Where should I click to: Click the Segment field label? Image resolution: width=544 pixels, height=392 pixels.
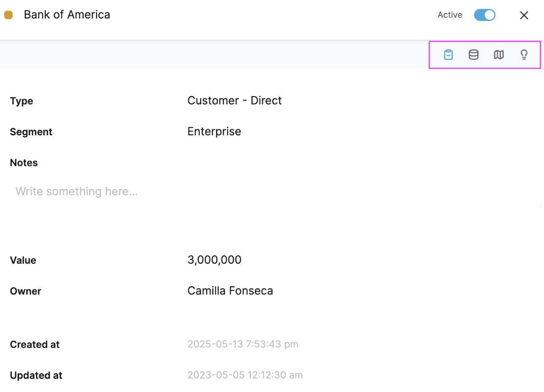click(31, 132)
